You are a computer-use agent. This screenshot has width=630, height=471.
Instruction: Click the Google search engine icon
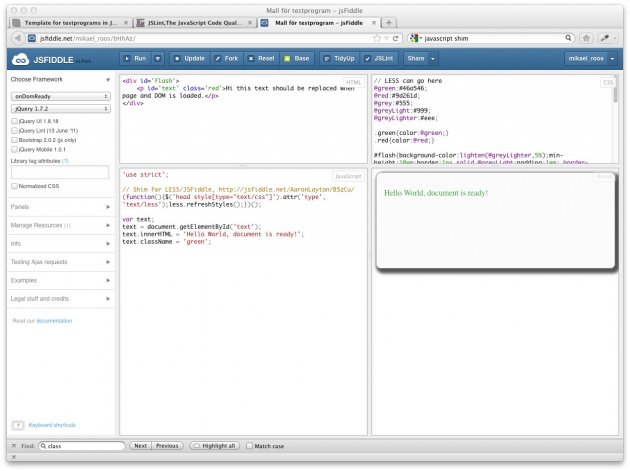[x=414, y=39]
